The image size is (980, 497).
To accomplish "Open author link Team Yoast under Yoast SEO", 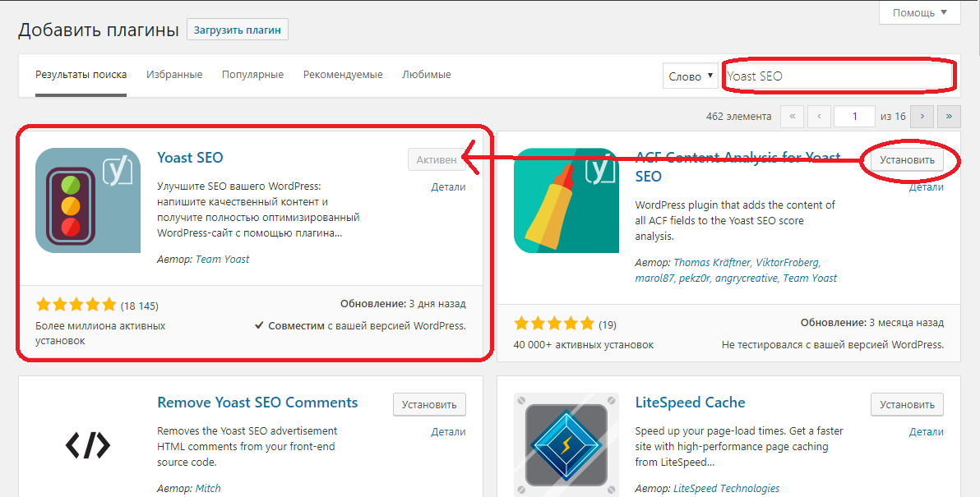I will pos(223,259).
